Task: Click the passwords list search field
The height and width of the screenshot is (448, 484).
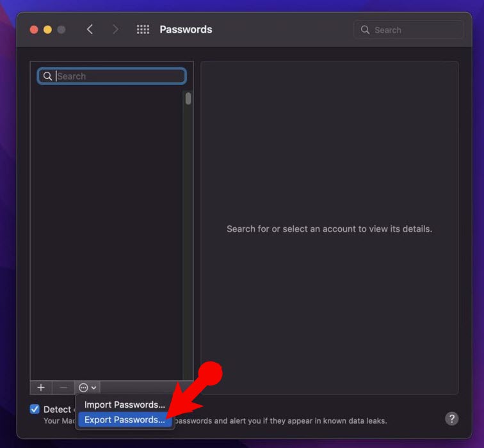Action: 112,76
